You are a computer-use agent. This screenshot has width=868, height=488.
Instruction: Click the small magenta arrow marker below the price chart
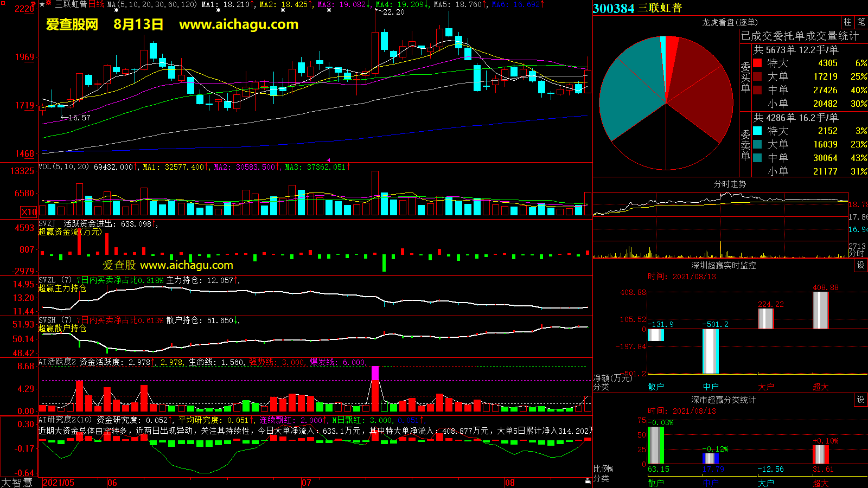coord(328,160)
